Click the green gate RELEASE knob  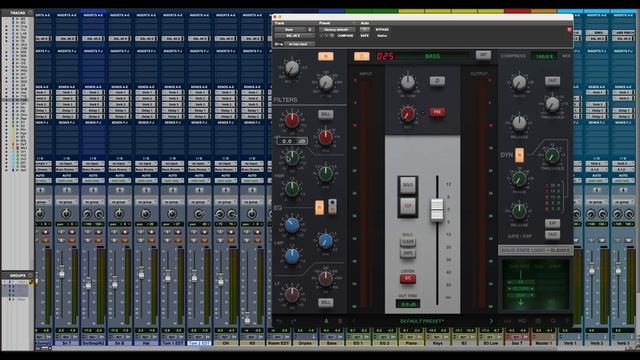(x=519, y=211)
